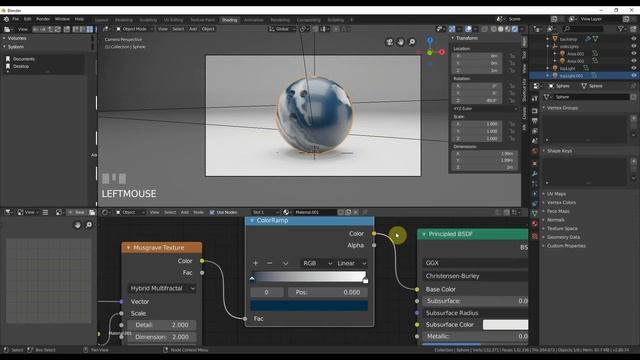Open the viewport Object menu
Screen dimensions: 640x360
tap(208, 29)
